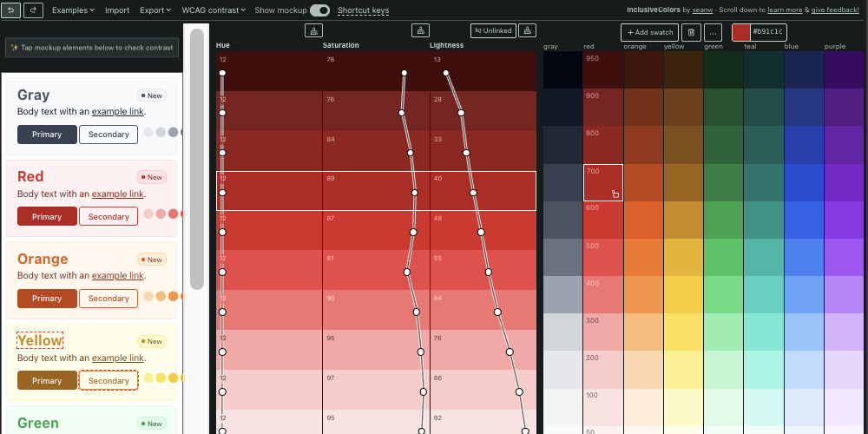Click the undo arrow icon
Image resolution: width=868 pixels, height=434 pixels.
pyautogui.click(x=11, y=10)
